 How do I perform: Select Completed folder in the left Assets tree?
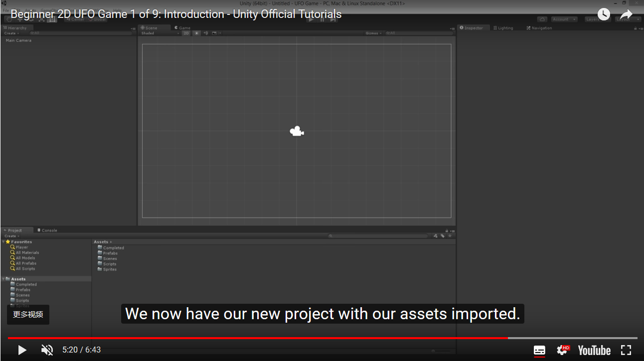tap(24, 284)
